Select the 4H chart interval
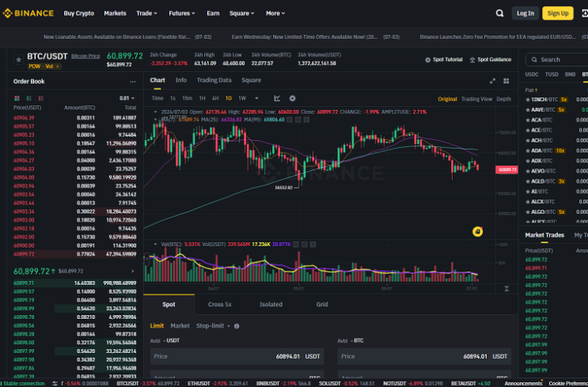 click(x=215, y=98)
